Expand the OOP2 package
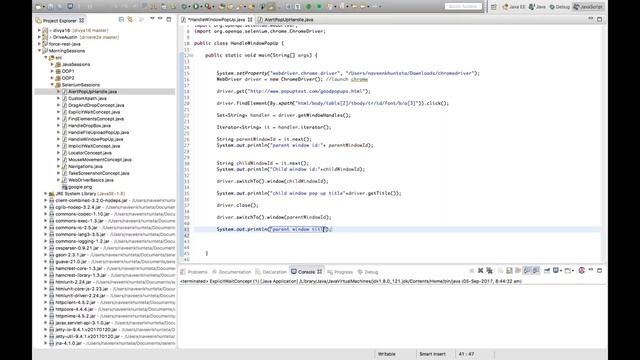This screenshot has width=640, height=360. click(52, 78)
